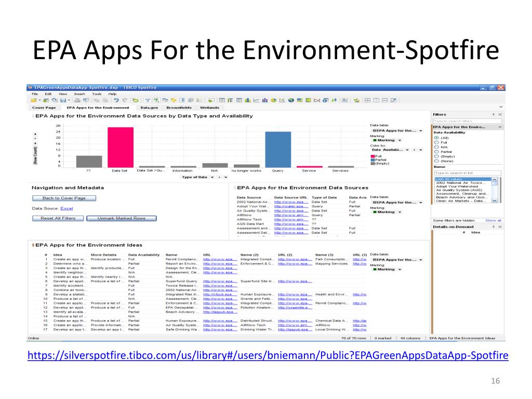Image resolution: width=532 pixels, height=399 pixels.
Task: Arrange visualizations stacked
Action: [x=385, y=100]
